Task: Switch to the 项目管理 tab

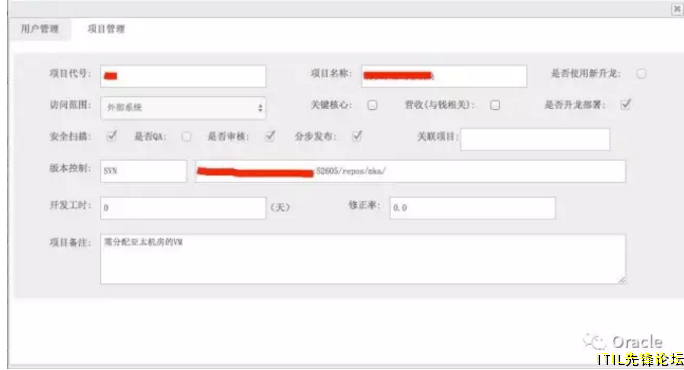Action: 106,30
